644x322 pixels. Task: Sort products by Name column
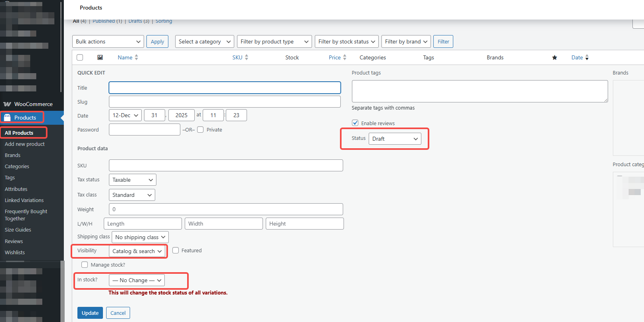[x=128, y=57]
